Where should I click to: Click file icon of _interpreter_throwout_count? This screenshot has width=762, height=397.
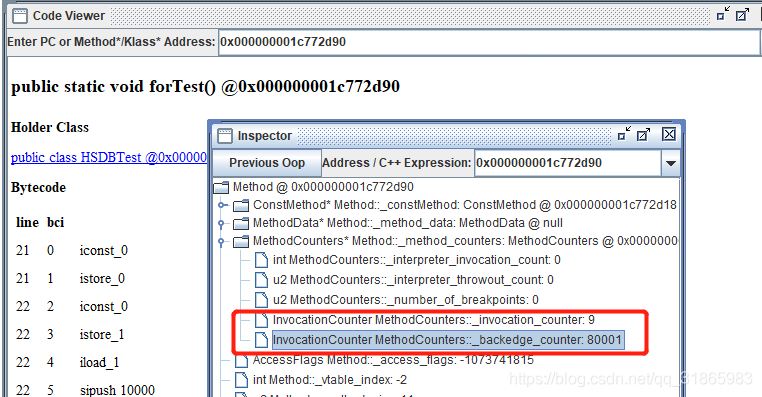tap(261, 280)
